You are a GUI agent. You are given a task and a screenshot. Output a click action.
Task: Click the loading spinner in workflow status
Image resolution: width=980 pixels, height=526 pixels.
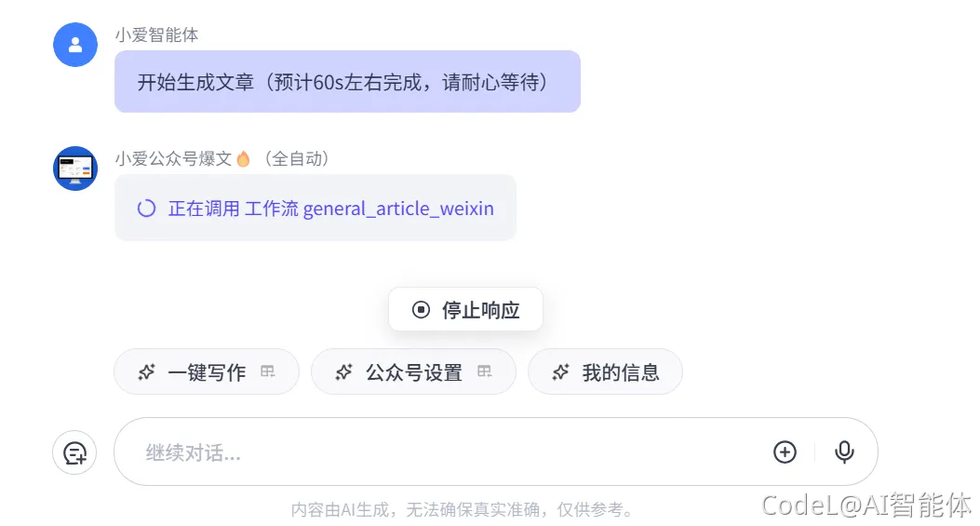[x=146, y=209]
